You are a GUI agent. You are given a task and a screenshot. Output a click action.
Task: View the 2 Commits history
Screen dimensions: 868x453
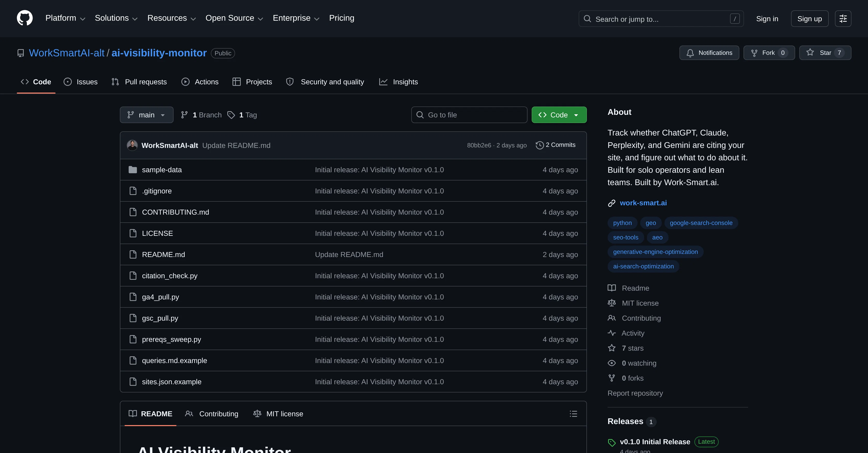point(556,145)
